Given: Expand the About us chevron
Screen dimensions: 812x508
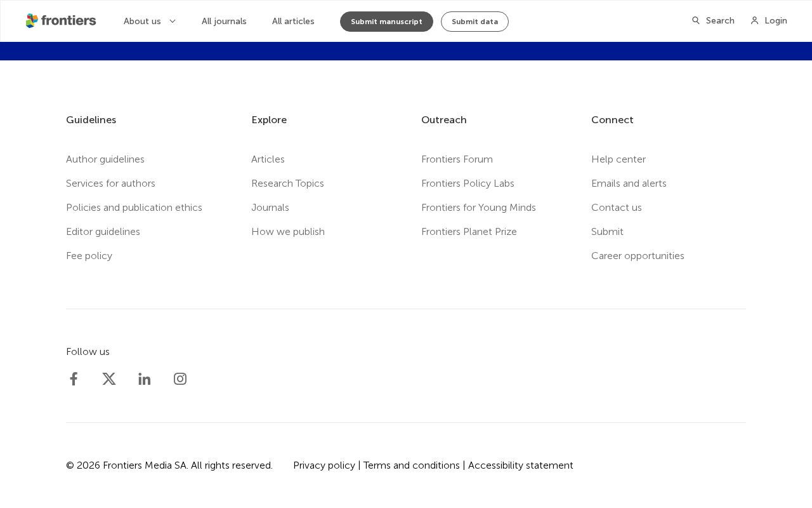Looking at the screenshot, I should (173, 21).
